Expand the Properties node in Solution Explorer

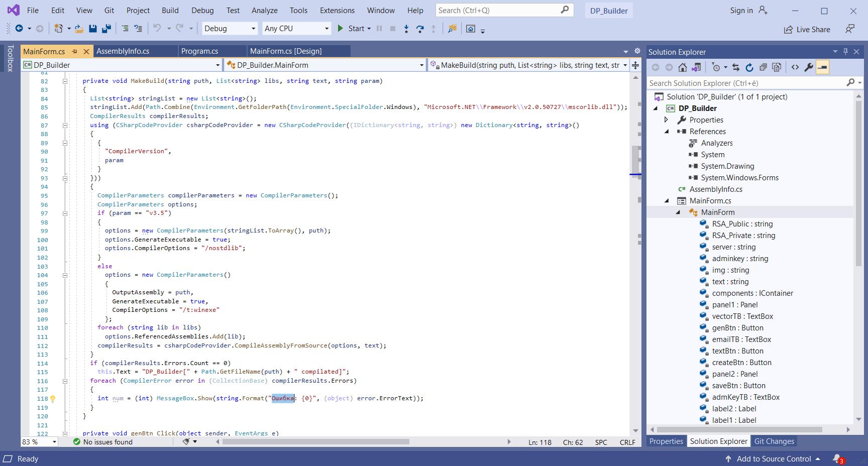pyautogui.click(x=667, y=120)
